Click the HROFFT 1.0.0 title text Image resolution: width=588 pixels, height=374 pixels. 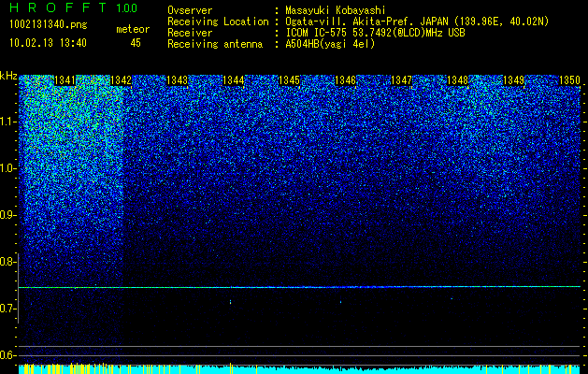pos(74,7)
